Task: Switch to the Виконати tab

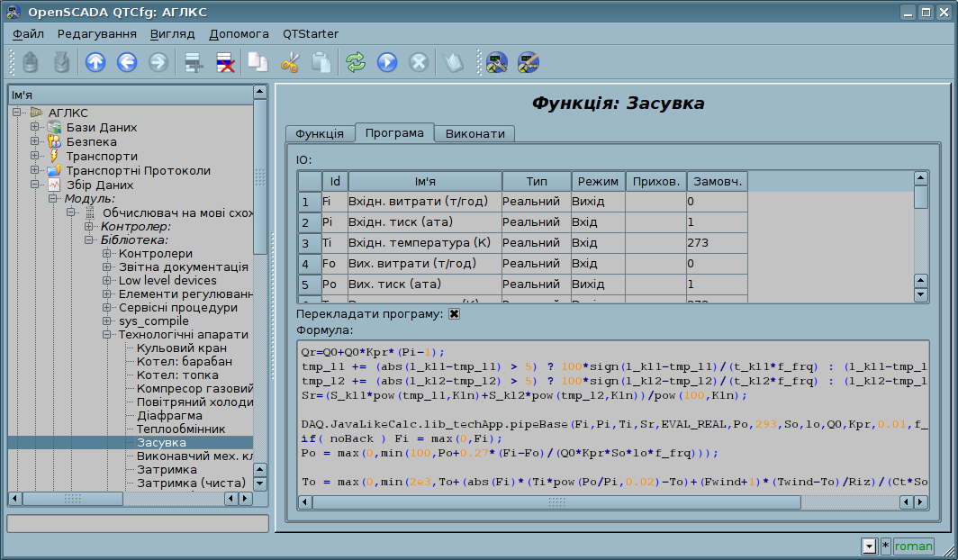Action: pyautogui.click(x=474, y=133)
